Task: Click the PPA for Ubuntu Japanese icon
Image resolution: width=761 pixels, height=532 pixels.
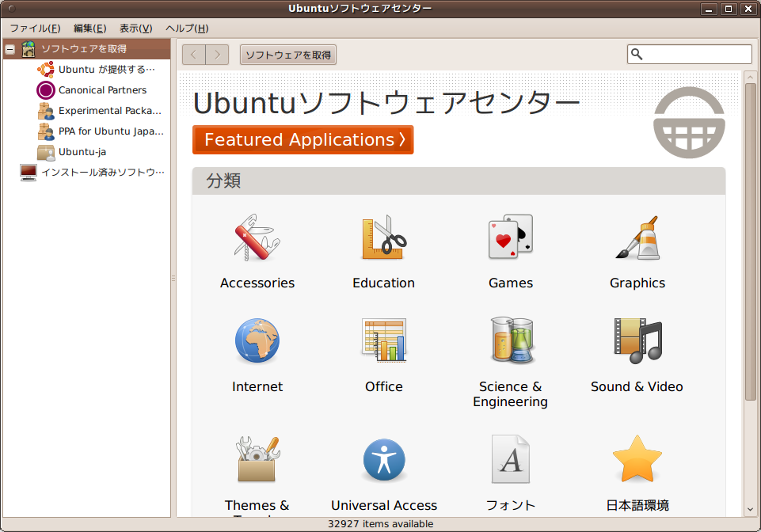Action: [46, 131]
